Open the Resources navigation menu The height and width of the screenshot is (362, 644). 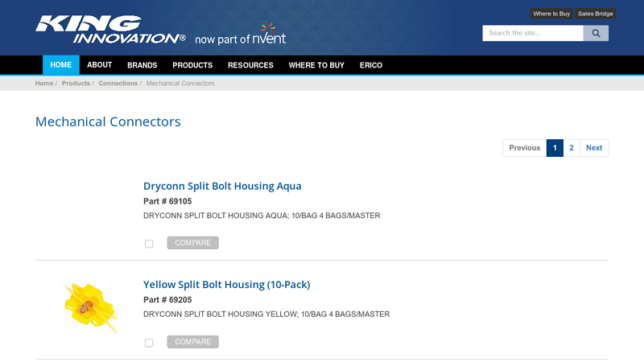tap(250, 65)
